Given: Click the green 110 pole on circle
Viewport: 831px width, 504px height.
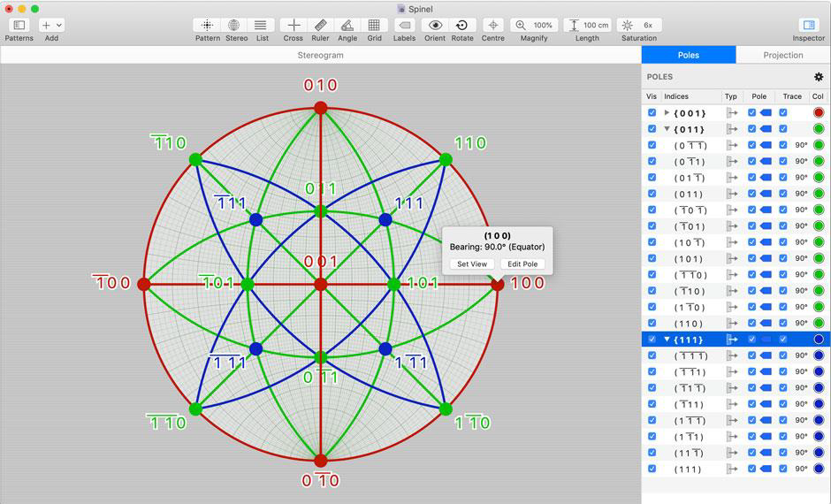Looking at the screenshot, I should pyautogui.click(x=446, y=159).
